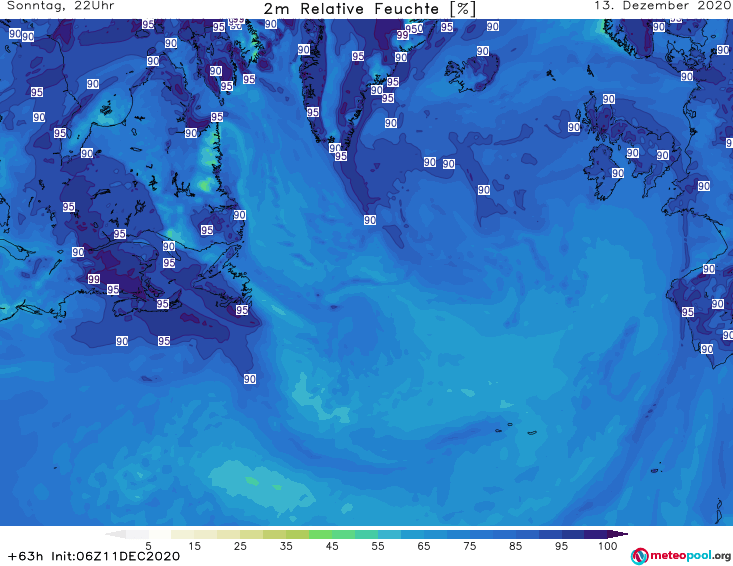Click the '950' contour label over Greenland
The image size is (733, 566).
pos(414,29)
